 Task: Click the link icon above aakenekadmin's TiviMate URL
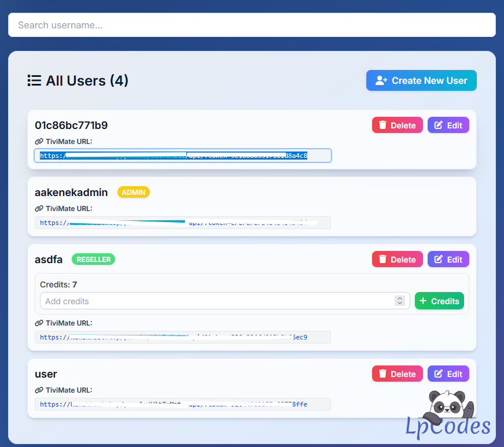(39, 209)
